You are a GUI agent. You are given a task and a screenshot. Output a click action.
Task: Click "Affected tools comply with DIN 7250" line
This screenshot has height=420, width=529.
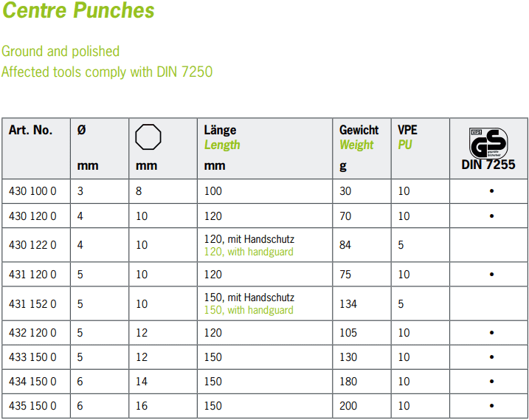click(x=107, y=72)
